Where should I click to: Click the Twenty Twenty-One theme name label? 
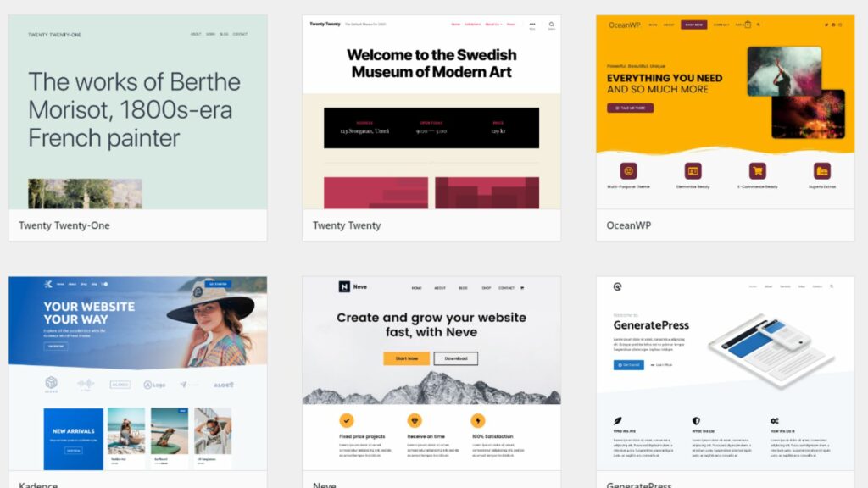coord(64,225)
